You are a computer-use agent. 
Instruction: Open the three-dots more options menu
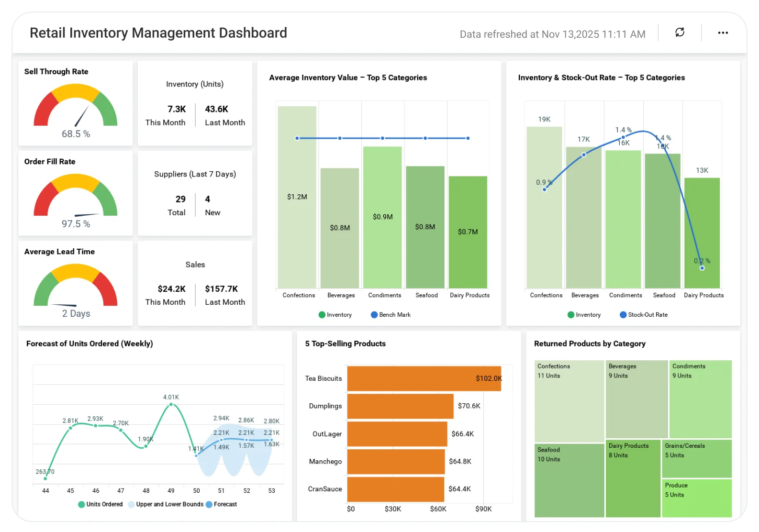723,33
